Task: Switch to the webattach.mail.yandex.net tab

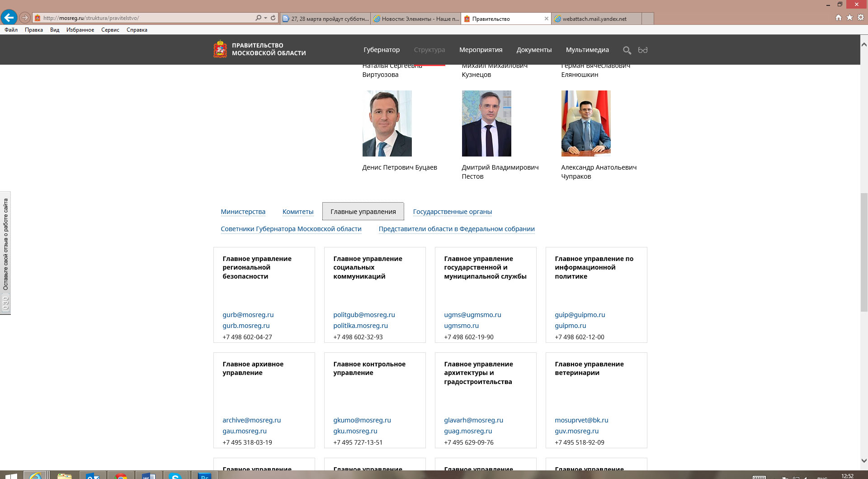Action: pyautogui.click(x=597, y=19)
